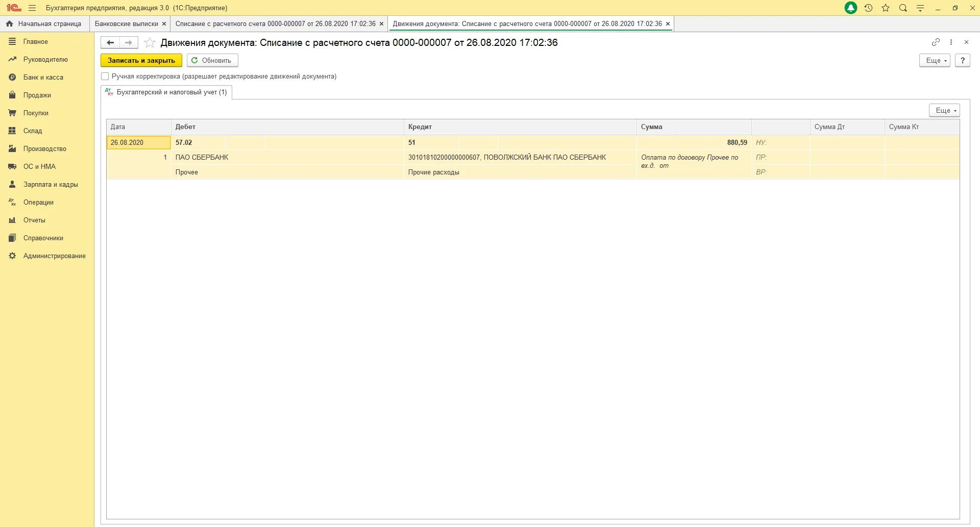
Task: Select credit account 51 cell
Action: pyautogui.click(x=431, y=143)
